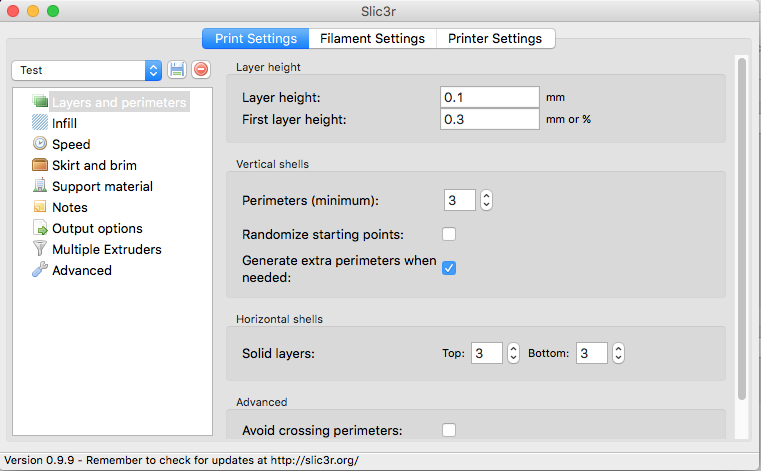Select Output options in the sidebar
The width and height of the screenshot is (761, 471).
click(x=97, y=228)
